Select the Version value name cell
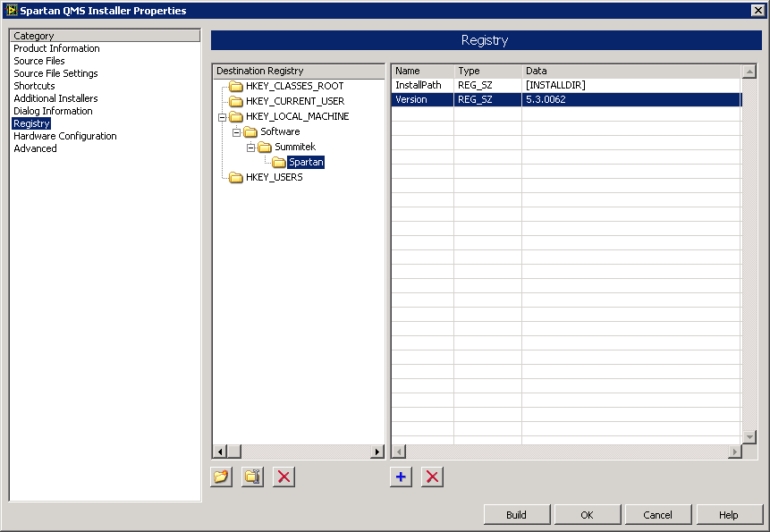This screenshot has height=532, width=770. [x=422, y=99]
